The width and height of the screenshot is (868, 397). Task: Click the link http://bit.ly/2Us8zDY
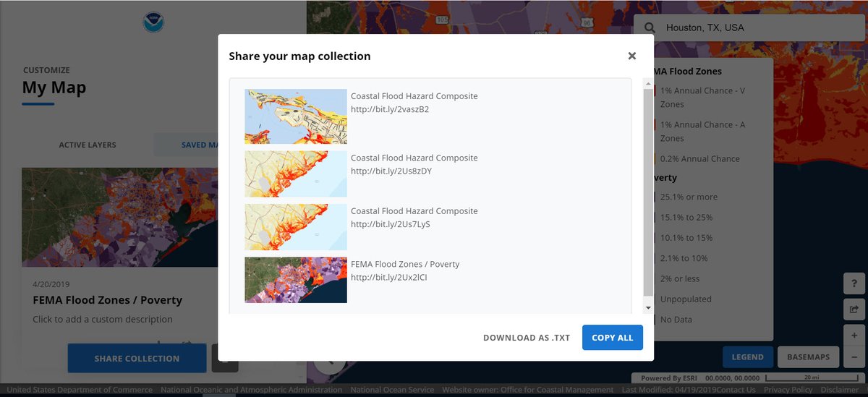pyautogui.click(x=391, y=171)
